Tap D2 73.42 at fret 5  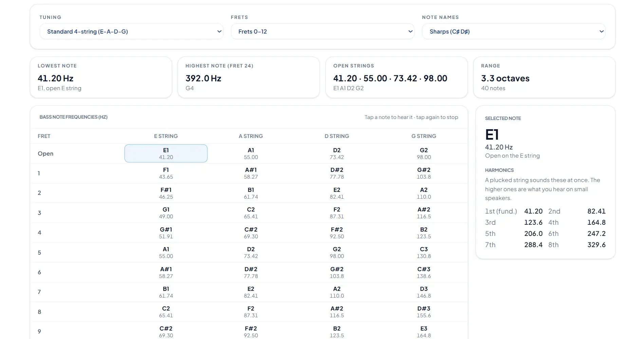251,253
